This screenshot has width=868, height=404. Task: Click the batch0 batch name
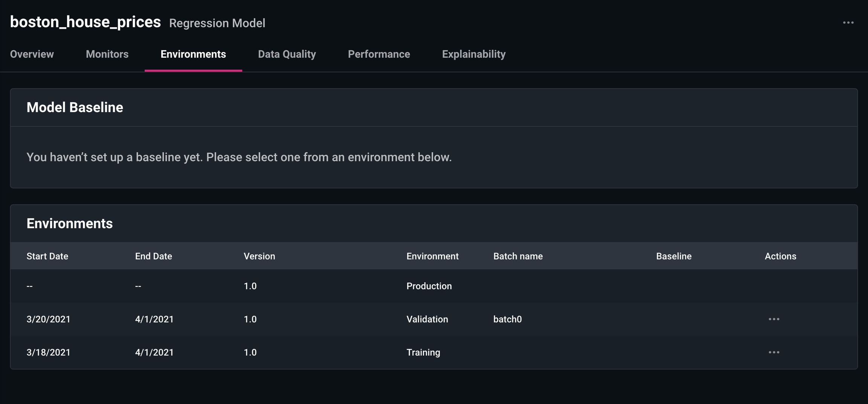[507, 319]
